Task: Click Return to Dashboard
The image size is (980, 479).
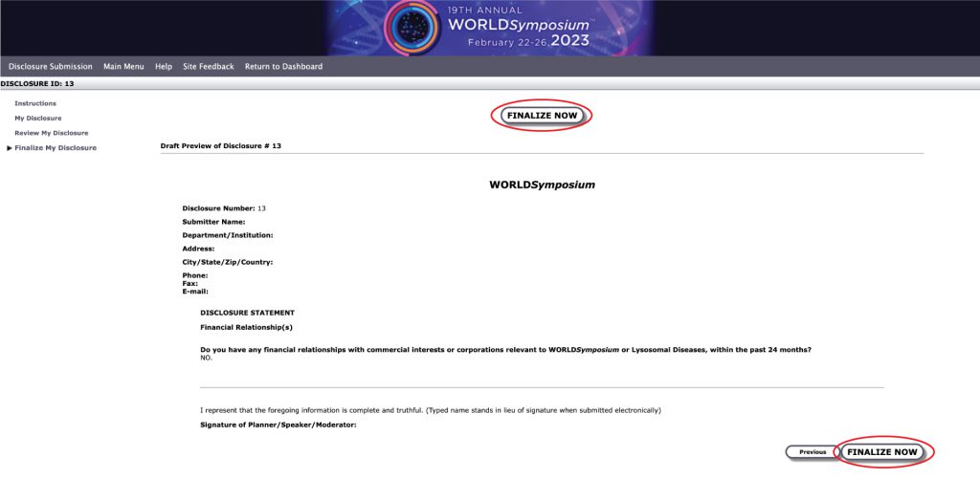Action: tap(283, 66)
